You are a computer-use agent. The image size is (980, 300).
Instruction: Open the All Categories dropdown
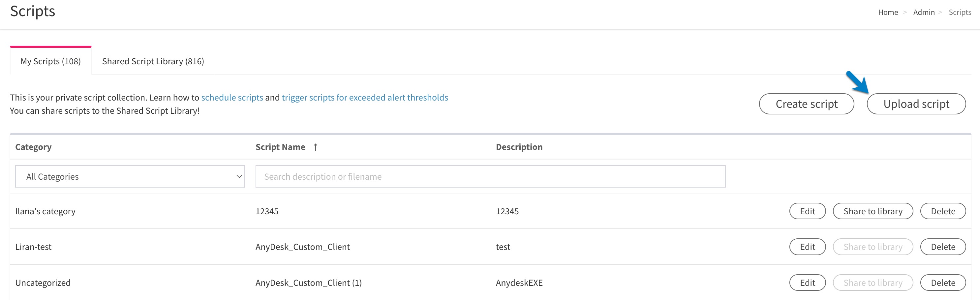pyautogui.click(x=129, y=176)
